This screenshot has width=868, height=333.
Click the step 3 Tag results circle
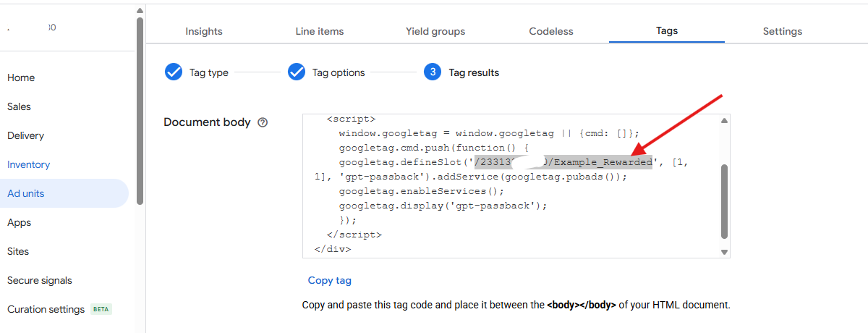433,72
